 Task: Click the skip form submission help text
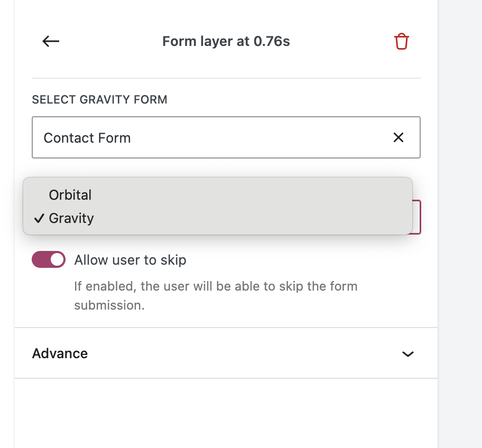216,296
